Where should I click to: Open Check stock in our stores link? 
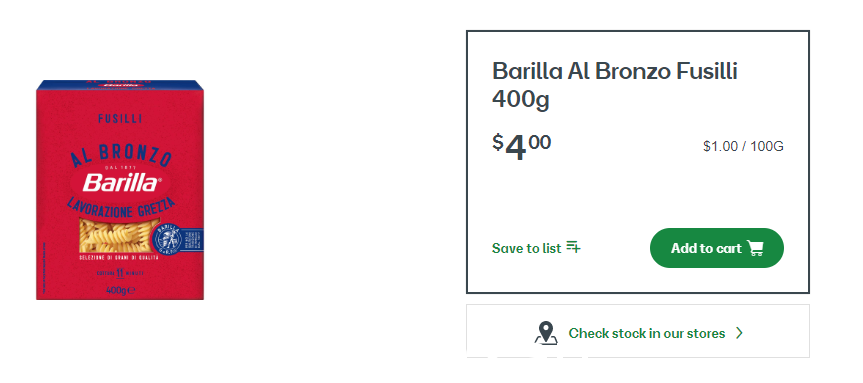coord(647,333)
